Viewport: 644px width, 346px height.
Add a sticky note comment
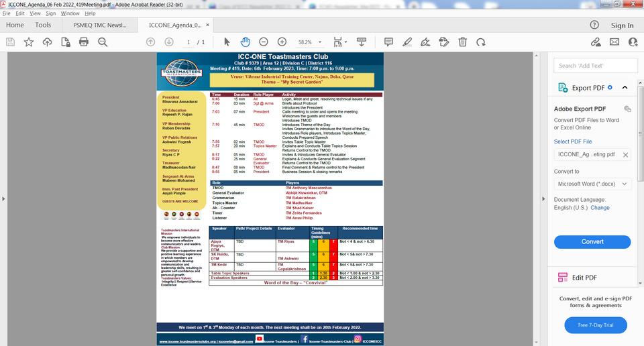tap(388, 42)
